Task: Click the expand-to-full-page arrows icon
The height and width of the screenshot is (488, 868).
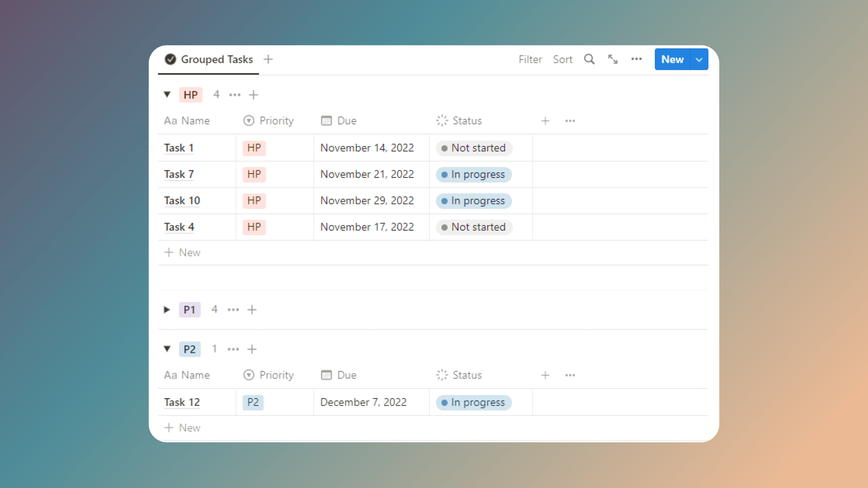Action: (613, 59)
